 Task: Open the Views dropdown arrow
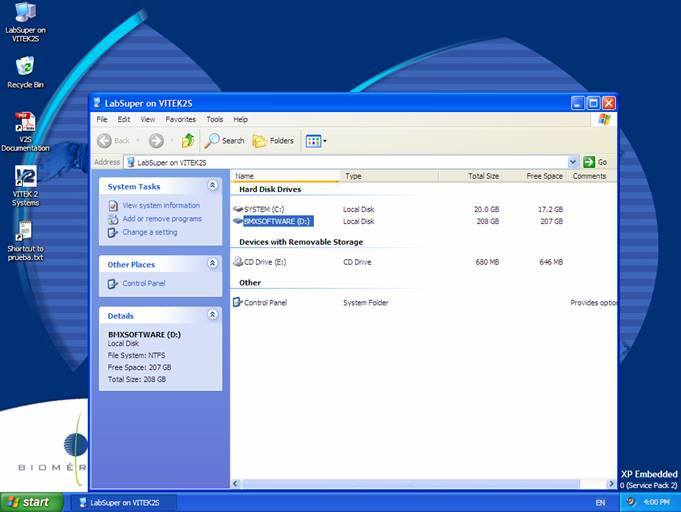325,141
